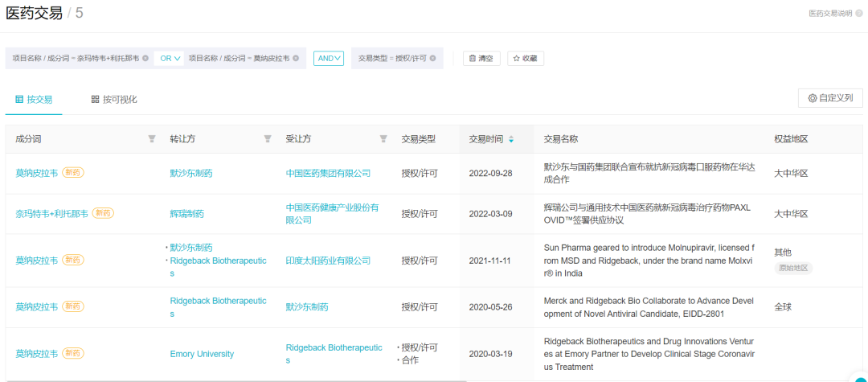Click the Emory Partner Coronavirus deal title

pyautogui.click(x=650, y=353)
